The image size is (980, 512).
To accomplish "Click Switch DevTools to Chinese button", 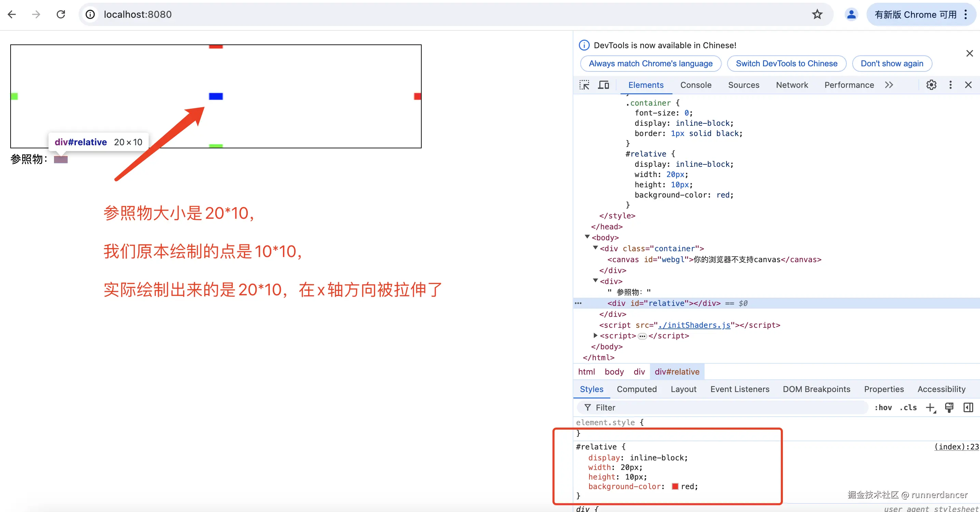I will (x=786, y=64).
